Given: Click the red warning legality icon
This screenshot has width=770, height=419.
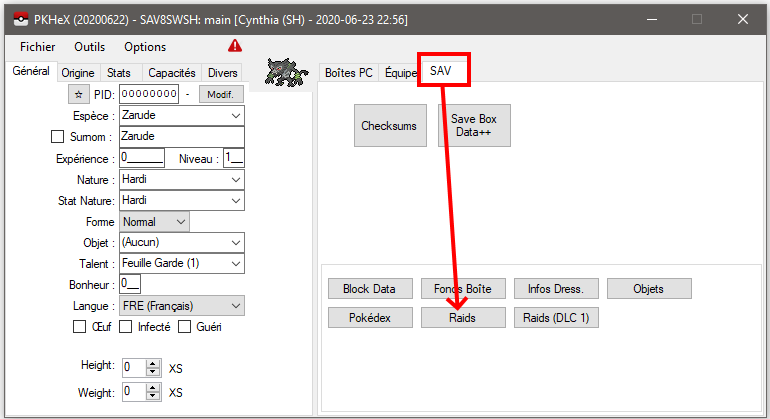Looking at the screenshot, I should (x=235, y=46).
